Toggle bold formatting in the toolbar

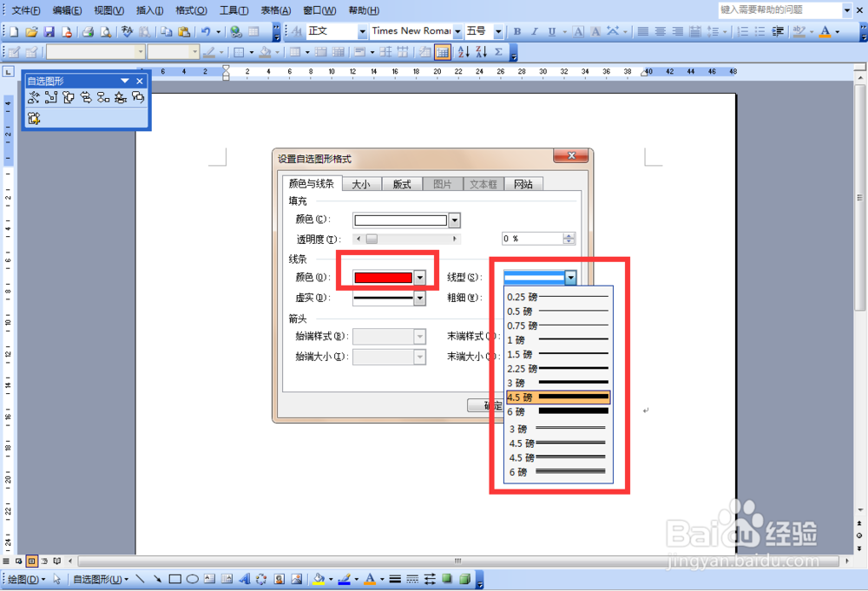coord(516,30)
